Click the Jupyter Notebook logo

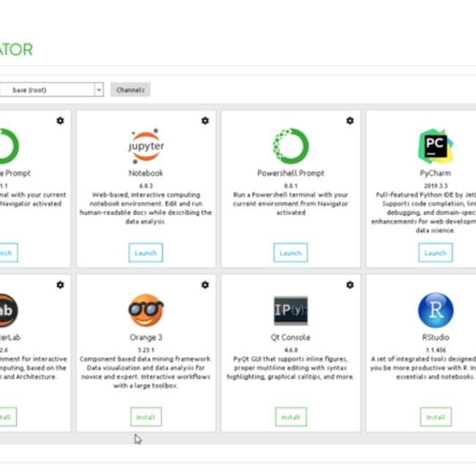tap(146, 146)
